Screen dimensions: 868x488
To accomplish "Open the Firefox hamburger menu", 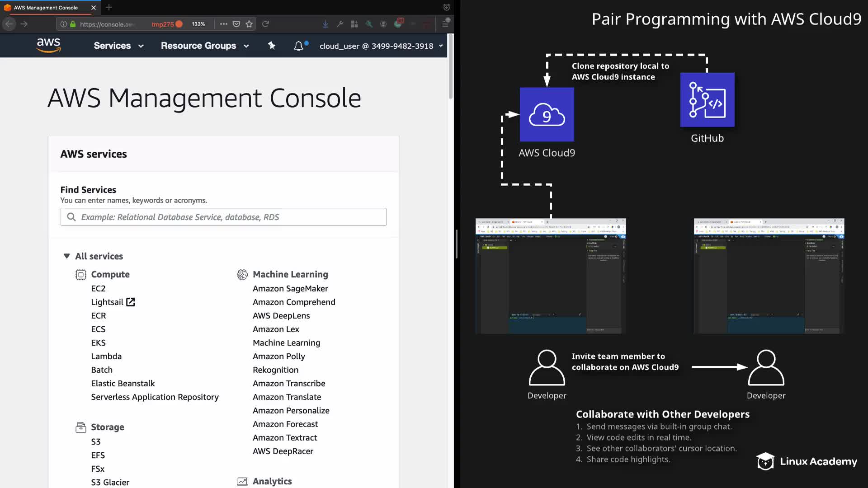I will (x=445, y=24).
